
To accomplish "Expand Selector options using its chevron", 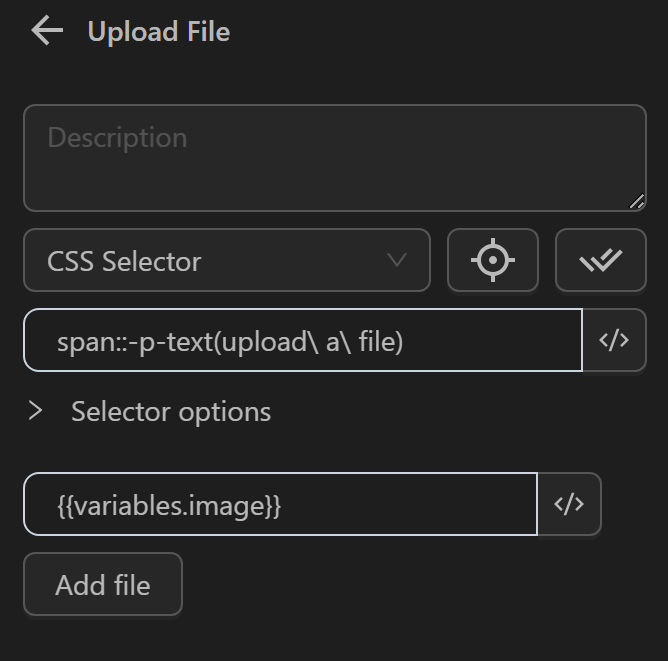I will 36,411.
